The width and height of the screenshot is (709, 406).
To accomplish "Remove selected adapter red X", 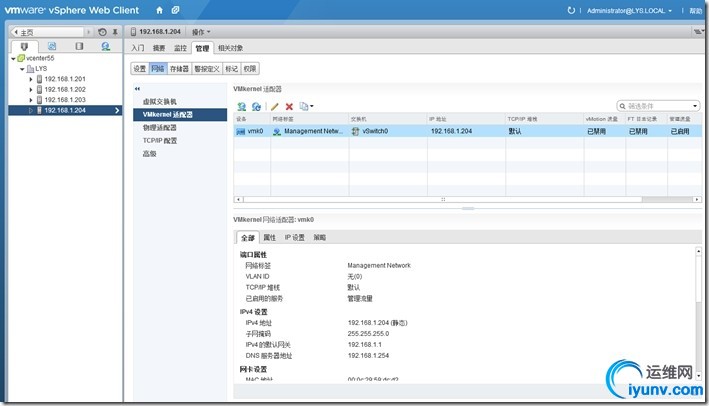I will [x=289, y=106].
